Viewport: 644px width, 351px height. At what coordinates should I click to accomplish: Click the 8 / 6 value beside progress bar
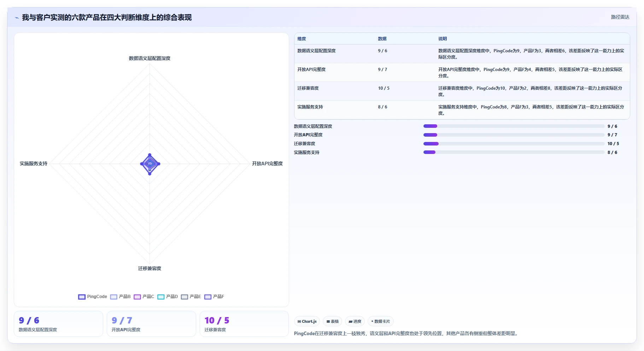612,153
